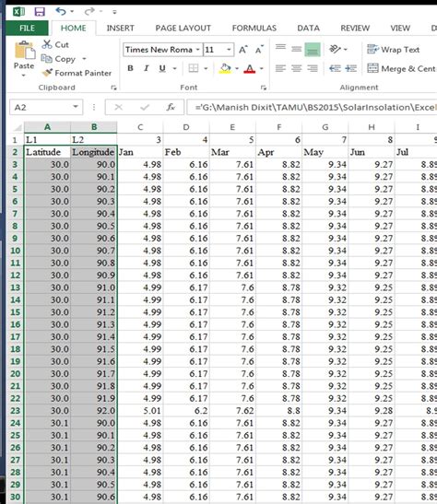Click the Orientation text angle icon
437x504 pixels.
[x=335, y=49]
